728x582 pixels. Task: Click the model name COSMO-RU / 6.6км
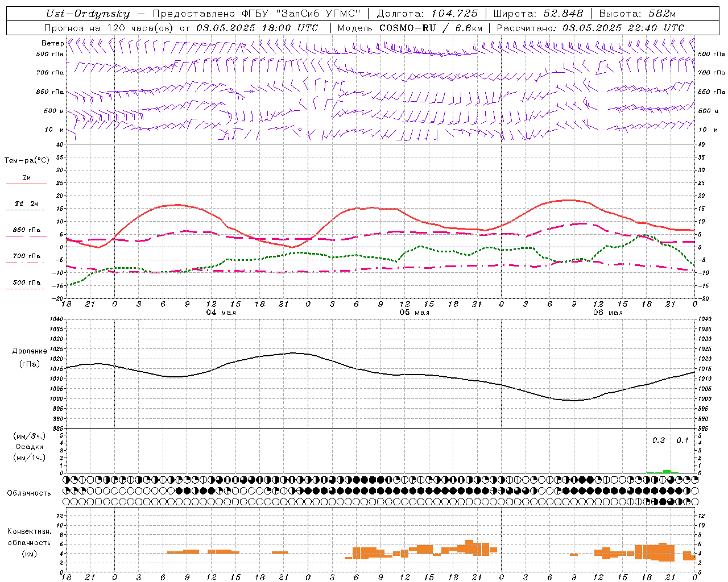point(431,28)
